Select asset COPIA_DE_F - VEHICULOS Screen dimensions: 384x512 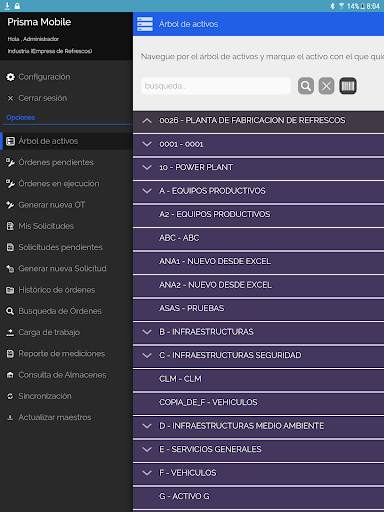pos(258,403)
